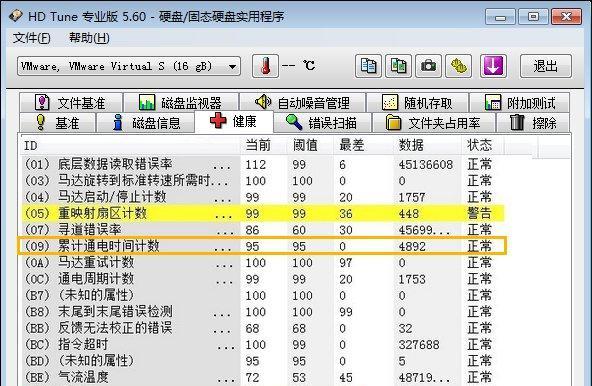Switch to the 随机存取 tab
This screenshot has width=592, height=386.
pos(418,102)
